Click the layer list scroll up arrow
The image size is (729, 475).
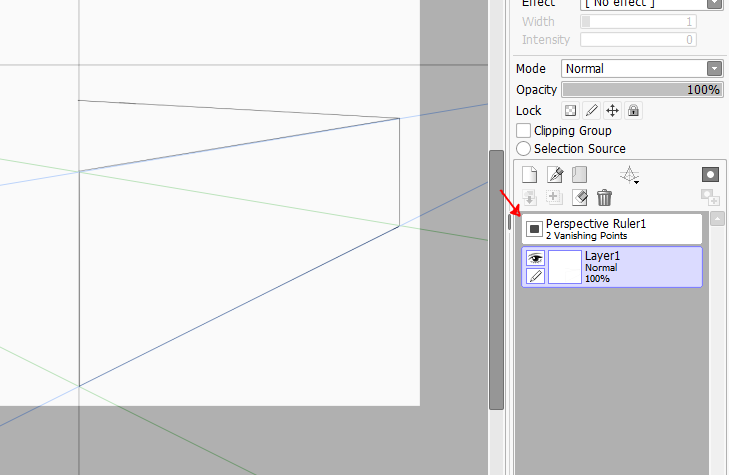tap(717, 219)
